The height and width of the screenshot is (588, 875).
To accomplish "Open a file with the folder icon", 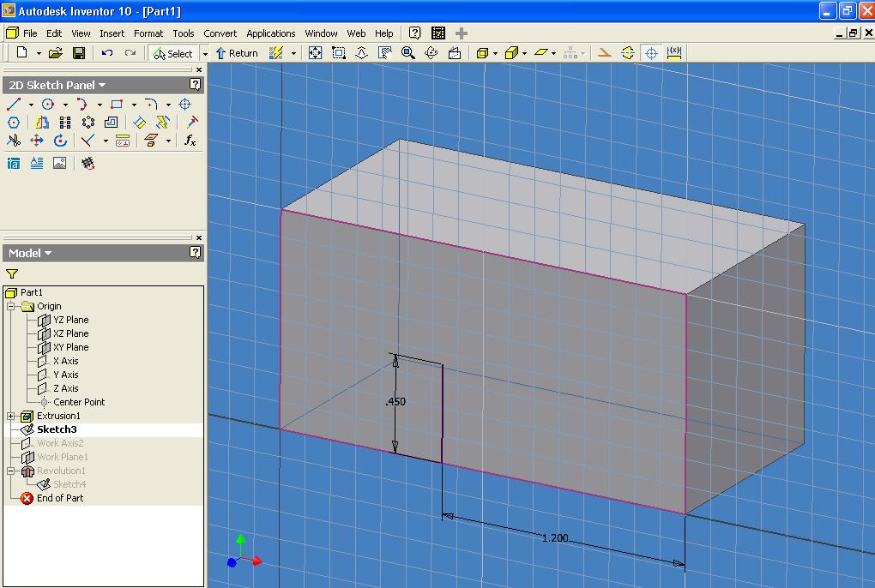I will pos(55,53).
